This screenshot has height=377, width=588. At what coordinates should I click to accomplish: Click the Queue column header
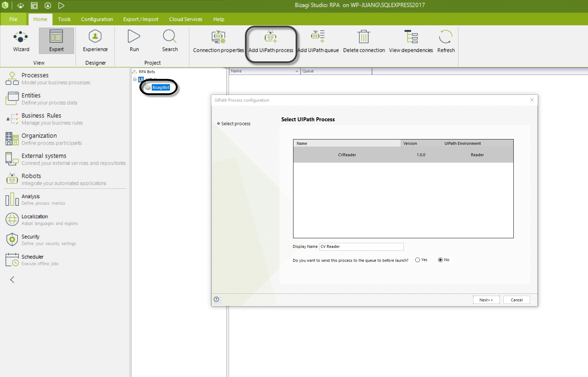click(336, 71)
